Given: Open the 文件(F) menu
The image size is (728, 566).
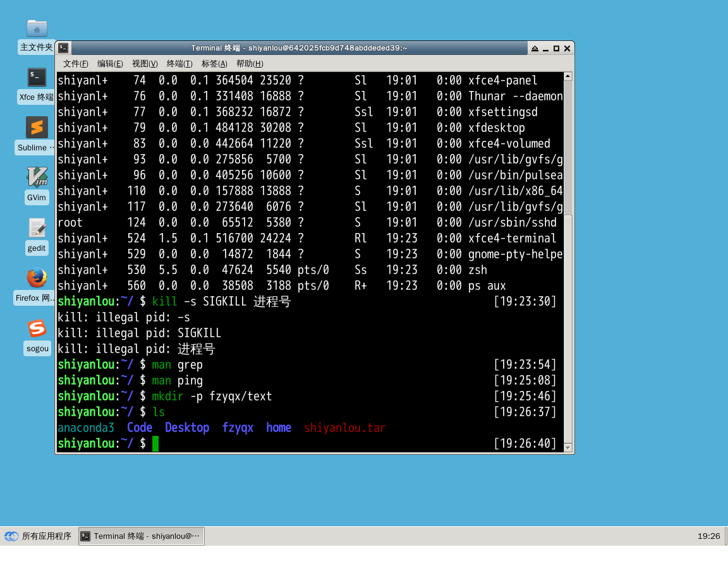Looking at the screenshot, I should pyautogui.click(x=75, y=64).
